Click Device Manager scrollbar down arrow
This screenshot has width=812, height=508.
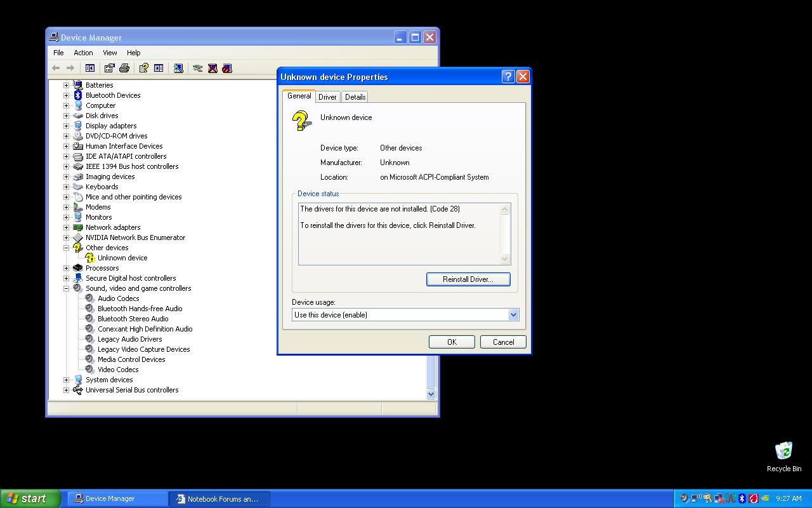[431, 394]
